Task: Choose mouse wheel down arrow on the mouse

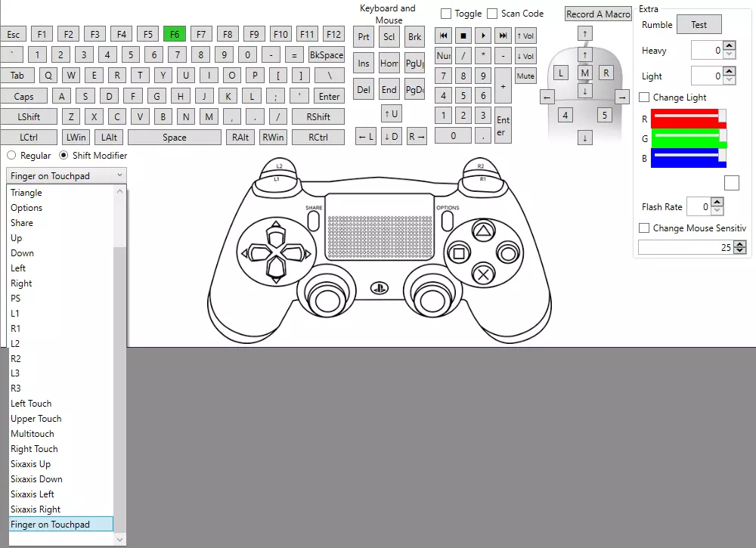Action: (585, 91)
